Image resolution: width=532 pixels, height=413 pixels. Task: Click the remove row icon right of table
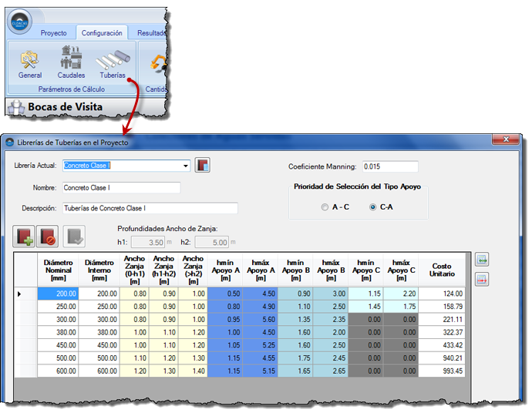pyautogui.click(x=482, y=280)
